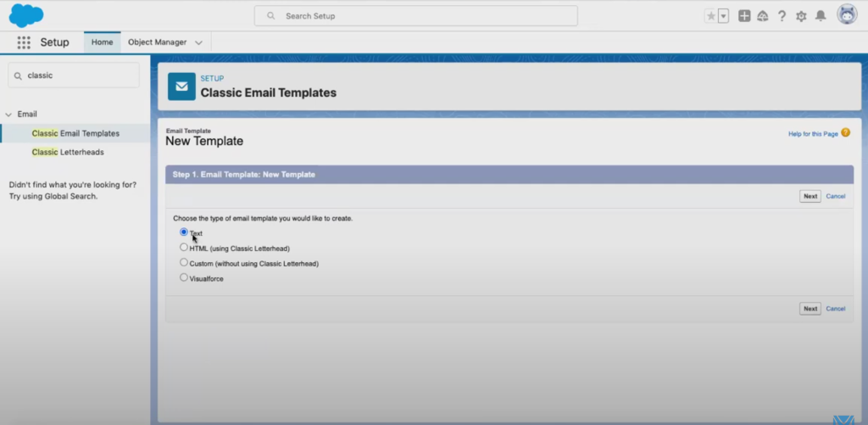Click the bottom Cancel link
The width and height of the screenshot is (868, 425).
835,309
